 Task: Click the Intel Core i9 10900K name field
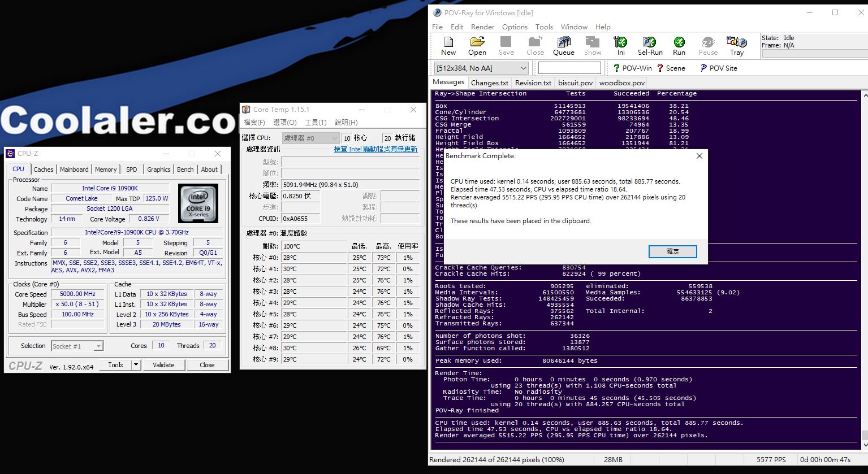click(110, 188)
